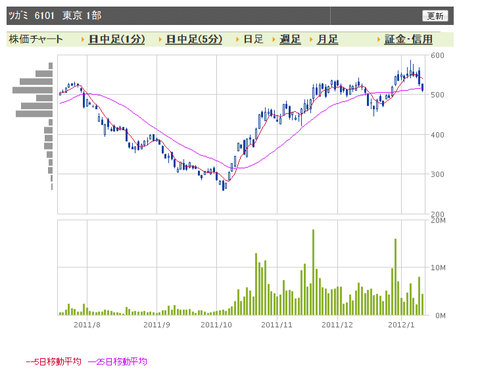
Task: Click the 2011/12 date axis label
Action: click(337, 325)
